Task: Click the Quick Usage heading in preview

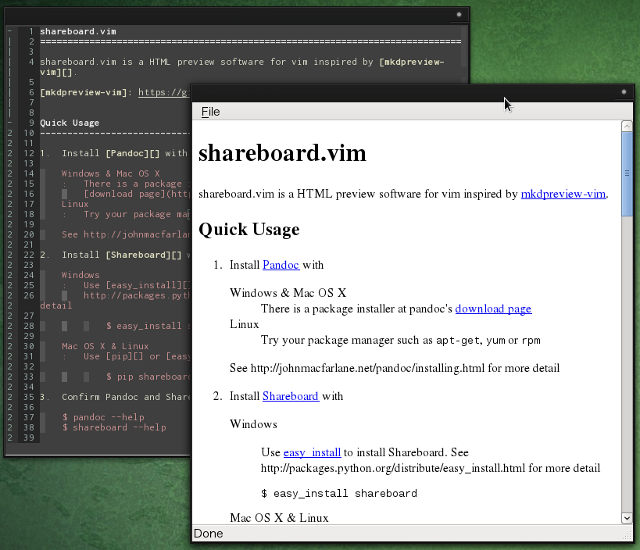Action: [249, 230]
